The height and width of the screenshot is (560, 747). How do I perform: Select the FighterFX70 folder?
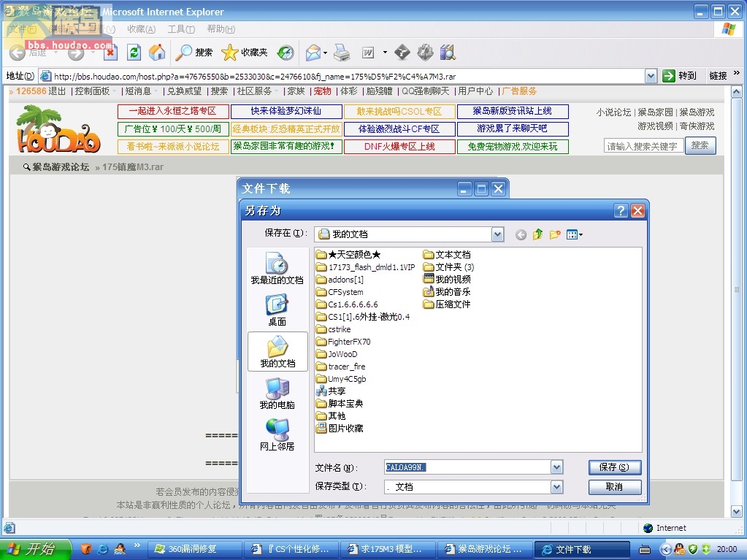[343, 342]
